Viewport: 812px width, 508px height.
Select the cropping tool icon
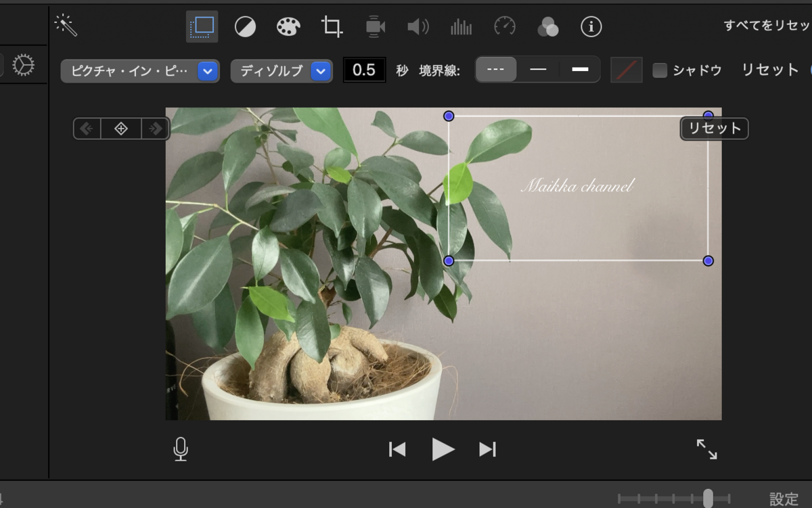click(x=332, y=26)
